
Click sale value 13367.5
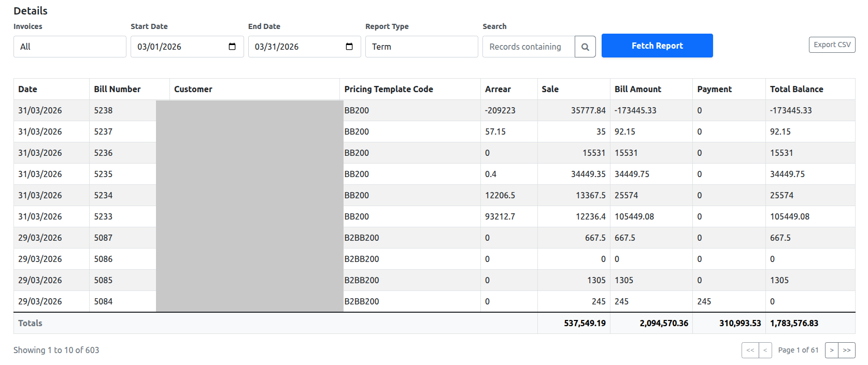[x=591, y=195]
